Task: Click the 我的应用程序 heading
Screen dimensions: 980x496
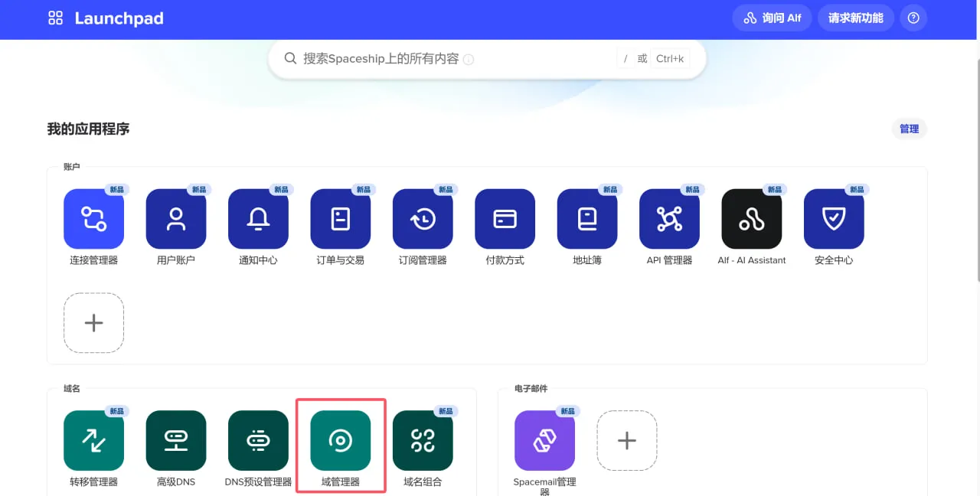Action: (x=89, y=129)
